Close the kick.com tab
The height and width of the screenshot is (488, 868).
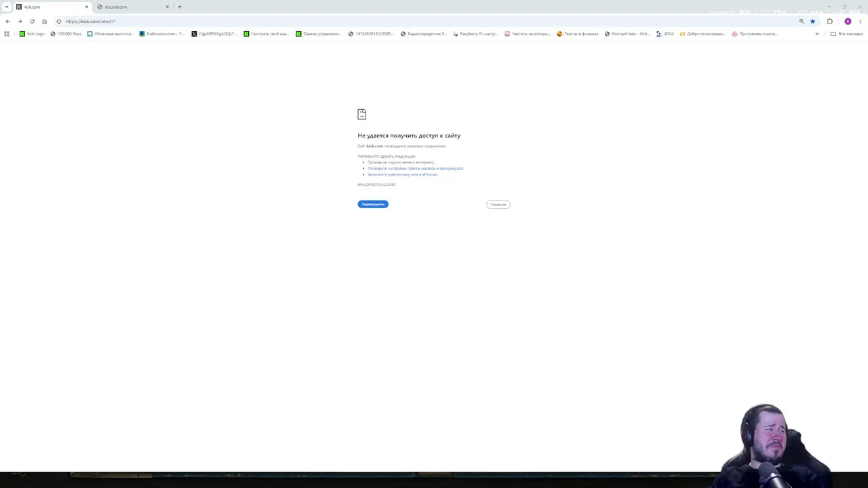(x=87, y=7)
